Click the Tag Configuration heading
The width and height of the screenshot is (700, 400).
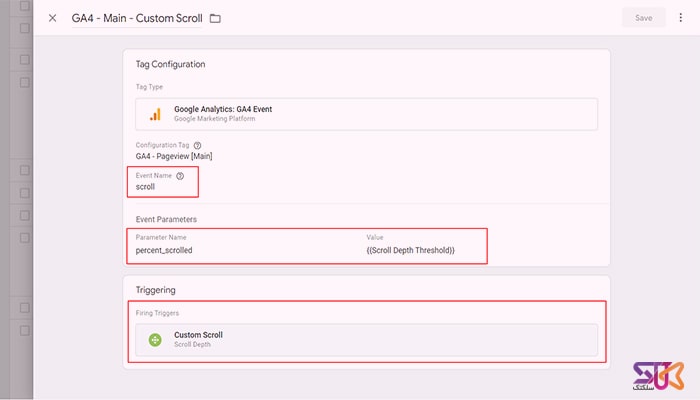tap(171, 64)
